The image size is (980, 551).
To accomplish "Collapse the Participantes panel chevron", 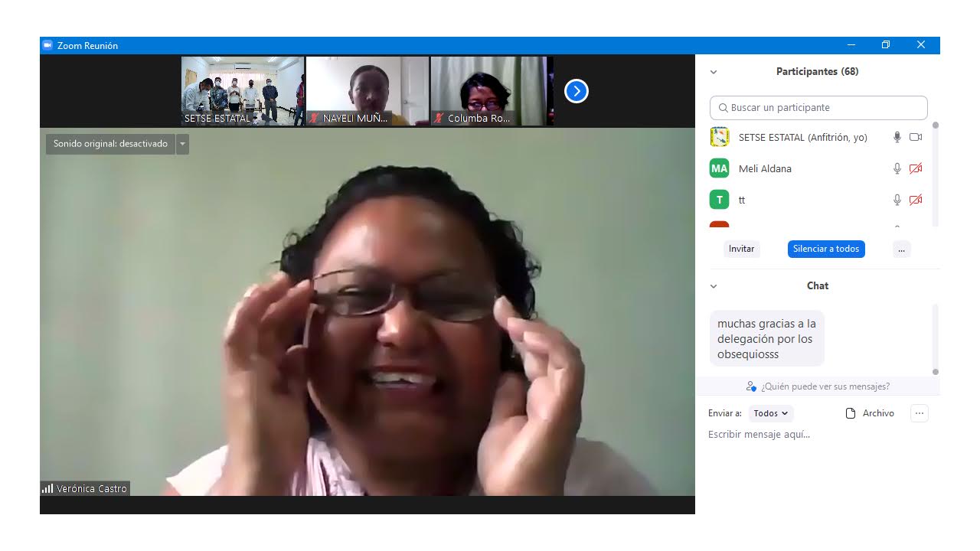I will [714, 72].
